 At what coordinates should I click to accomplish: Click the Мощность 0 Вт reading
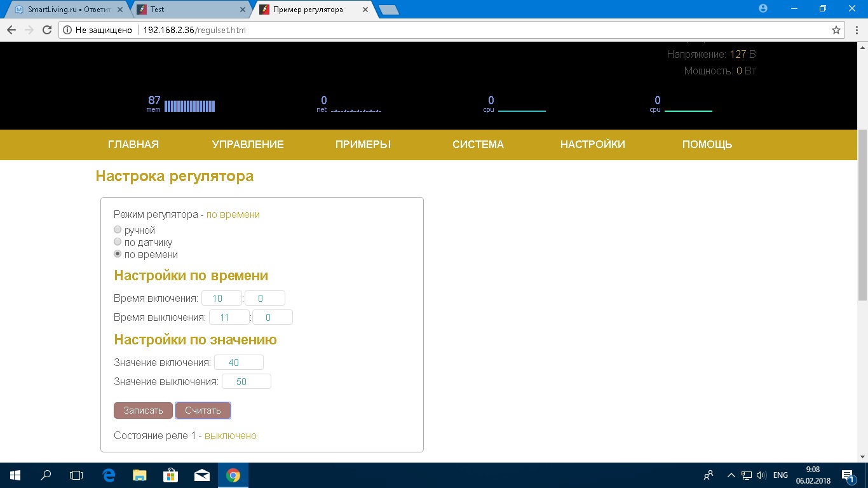click(720, 71)
